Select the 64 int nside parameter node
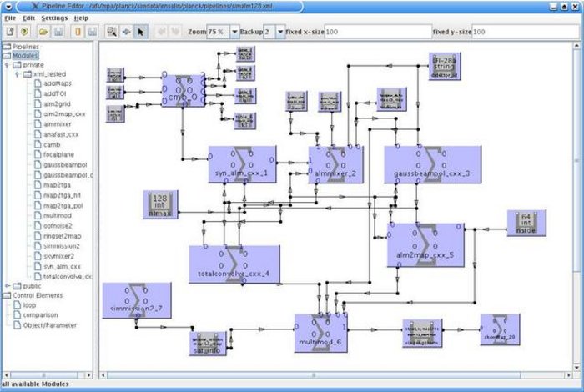 (x=526, y=223)
